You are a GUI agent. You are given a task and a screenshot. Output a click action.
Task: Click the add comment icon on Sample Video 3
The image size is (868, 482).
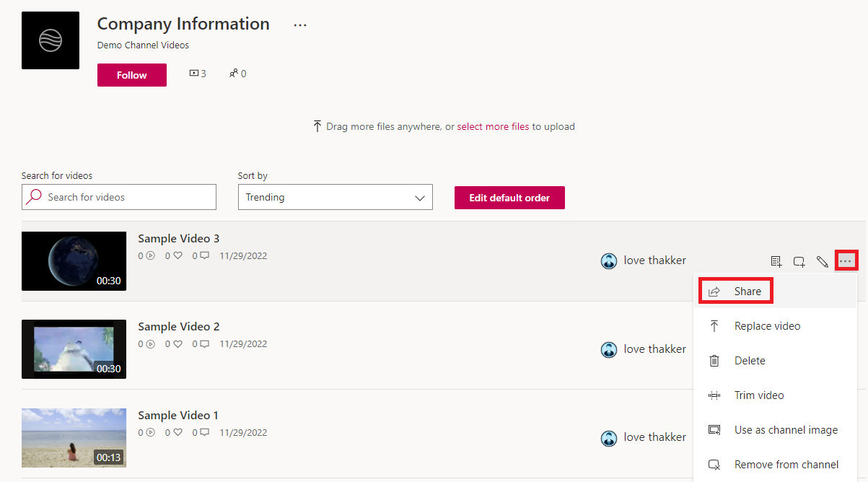click(x=799, y=261)
